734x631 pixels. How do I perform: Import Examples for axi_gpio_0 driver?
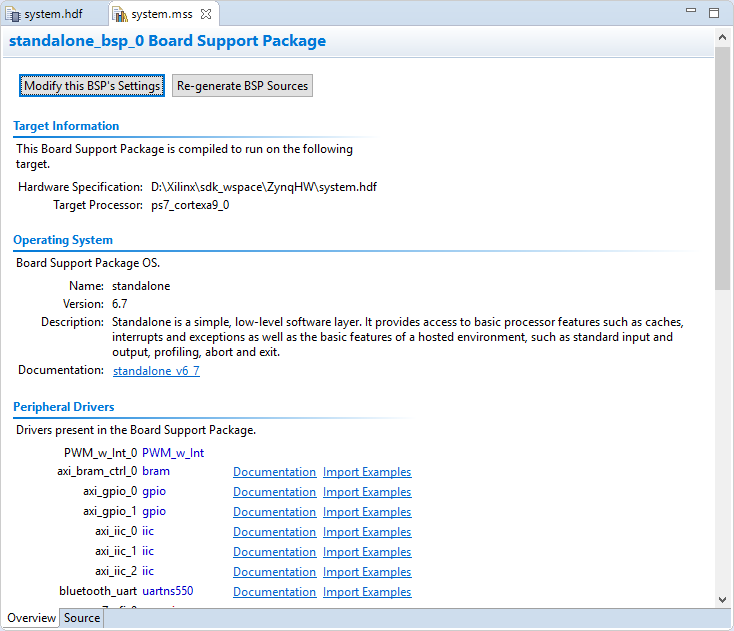pyautogui.click(x=367, y=492)
